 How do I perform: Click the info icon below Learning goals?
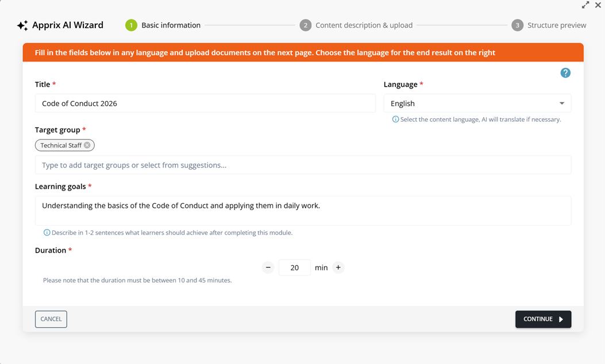47,233
